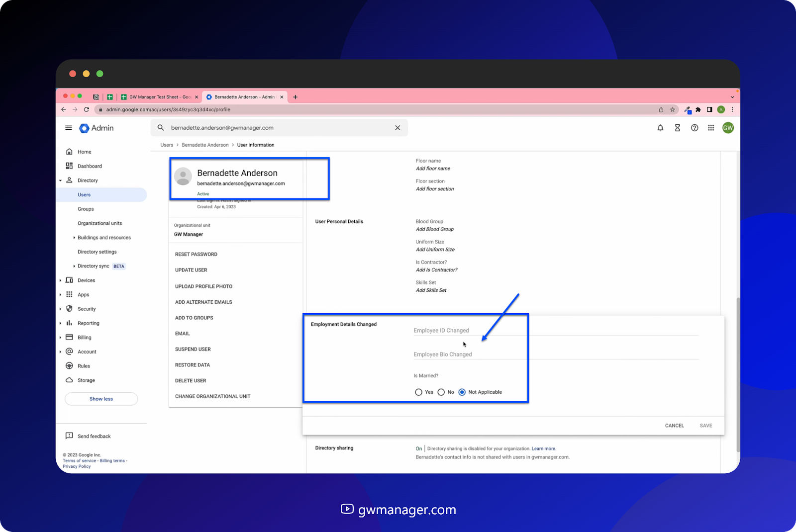Expand the Apps section

60,295
